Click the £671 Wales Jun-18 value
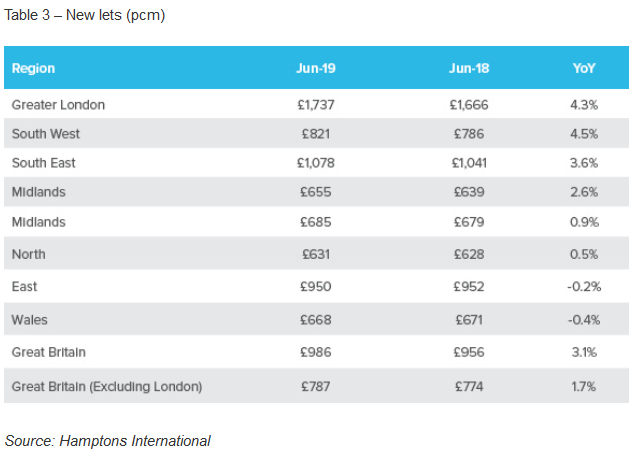 tap(469, 320)
